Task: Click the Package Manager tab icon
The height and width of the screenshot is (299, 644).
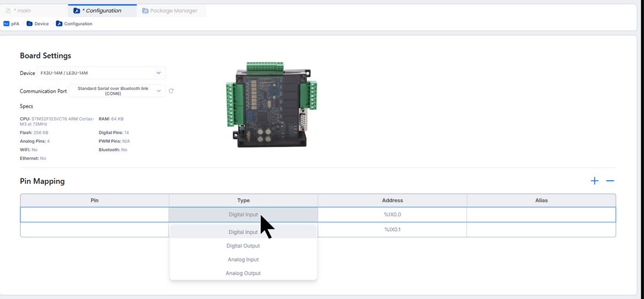Action: 145,10
